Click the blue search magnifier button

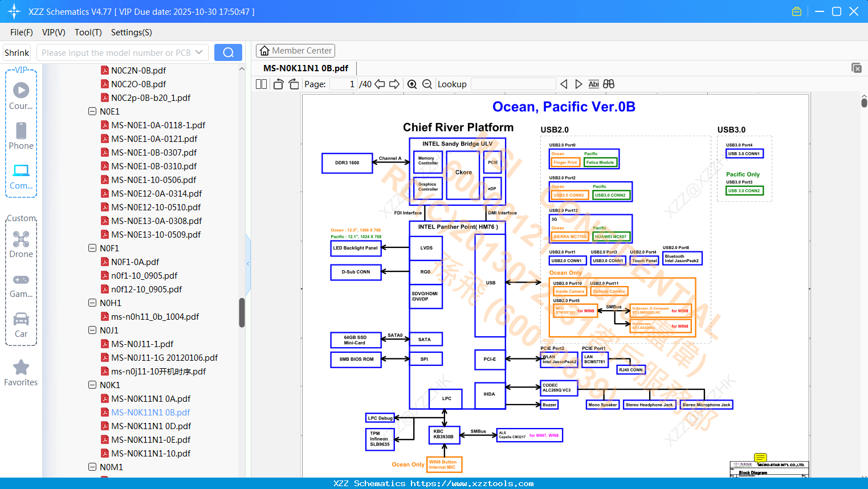click(228, 52)
